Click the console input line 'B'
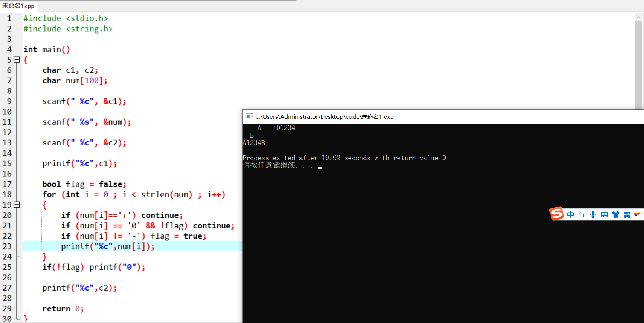Screen dimensions: 644x323 point(252,135)
